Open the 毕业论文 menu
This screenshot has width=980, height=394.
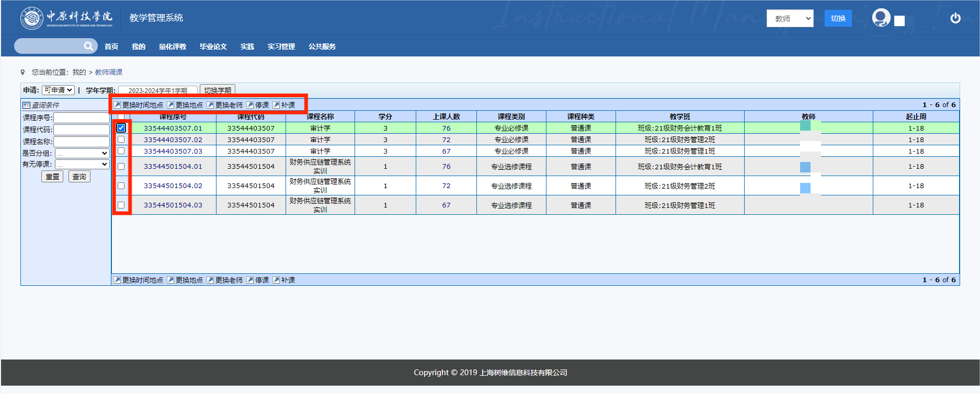[213, 47]
